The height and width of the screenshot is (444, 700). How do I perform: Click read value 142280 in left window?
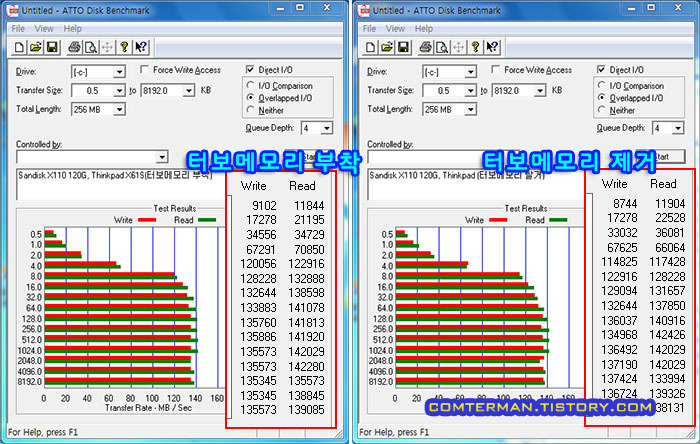tap(306, 366)
